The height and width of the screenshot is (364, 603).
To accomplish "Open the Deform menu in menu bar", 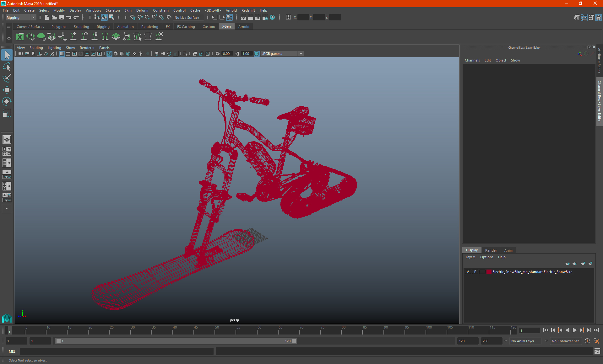I will [142, 10].
